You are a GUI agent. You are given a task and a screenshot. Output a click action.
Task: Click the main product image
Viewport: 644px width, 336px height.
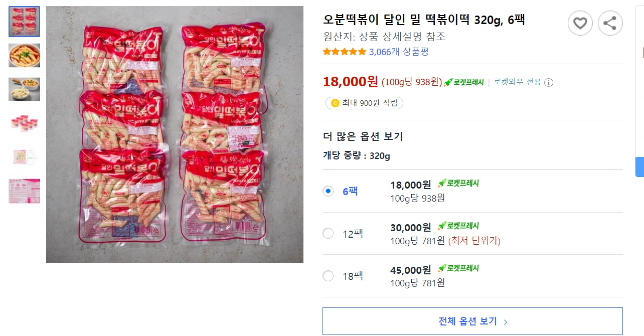[x=175, y=134]
